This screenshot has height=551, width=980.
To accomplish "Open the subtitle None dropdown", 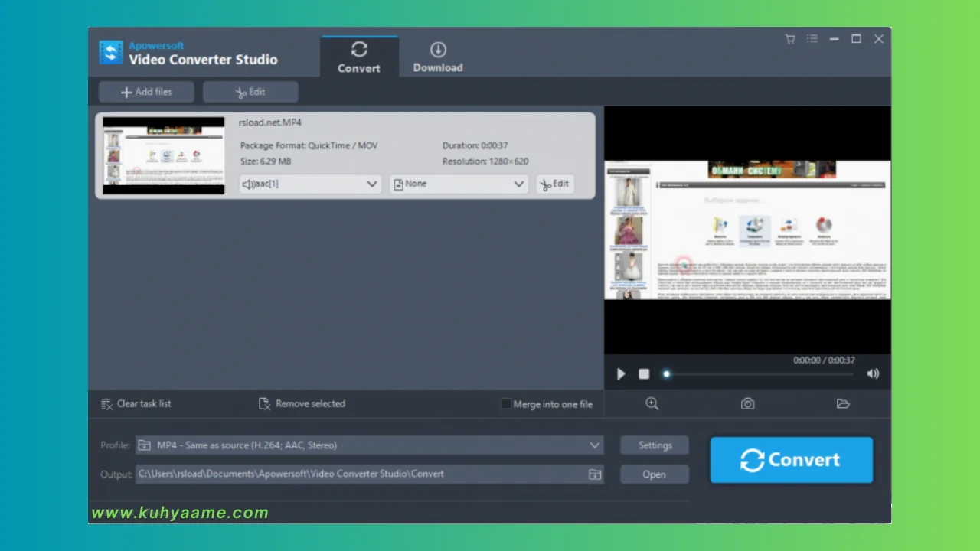I will (x=459, y=184).
